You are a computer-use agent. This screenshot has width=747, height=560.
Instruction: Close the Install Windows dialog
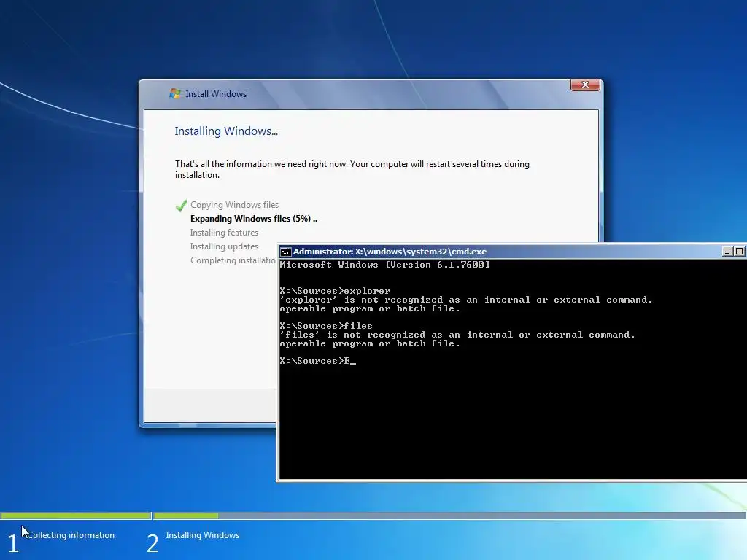585,85
